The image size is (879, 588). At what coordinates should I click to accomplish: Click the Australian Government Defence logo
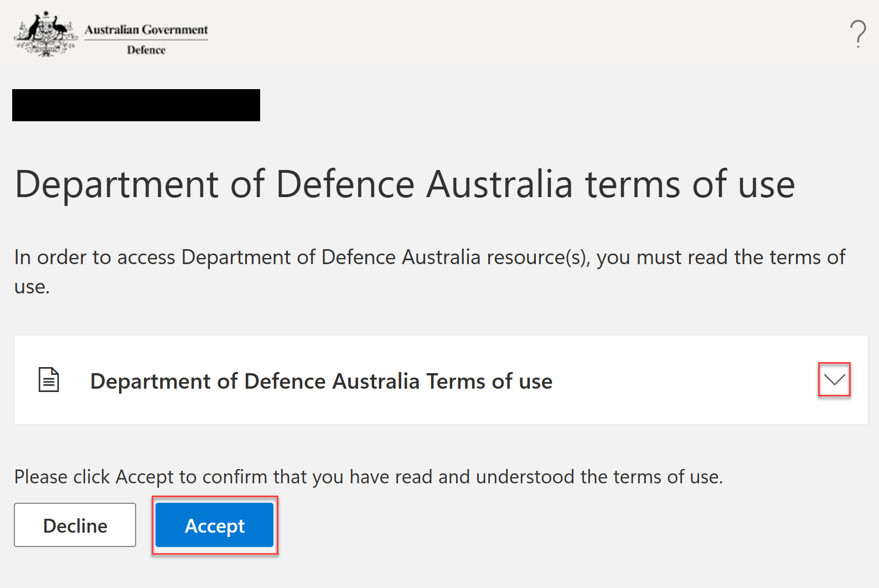[111, 34]
